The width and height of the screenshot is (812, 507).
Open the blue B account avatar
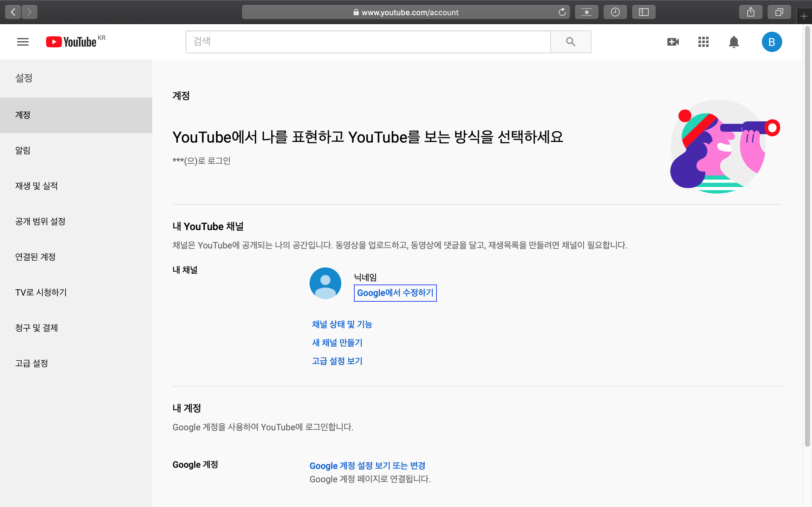click(x=771, y=42)
